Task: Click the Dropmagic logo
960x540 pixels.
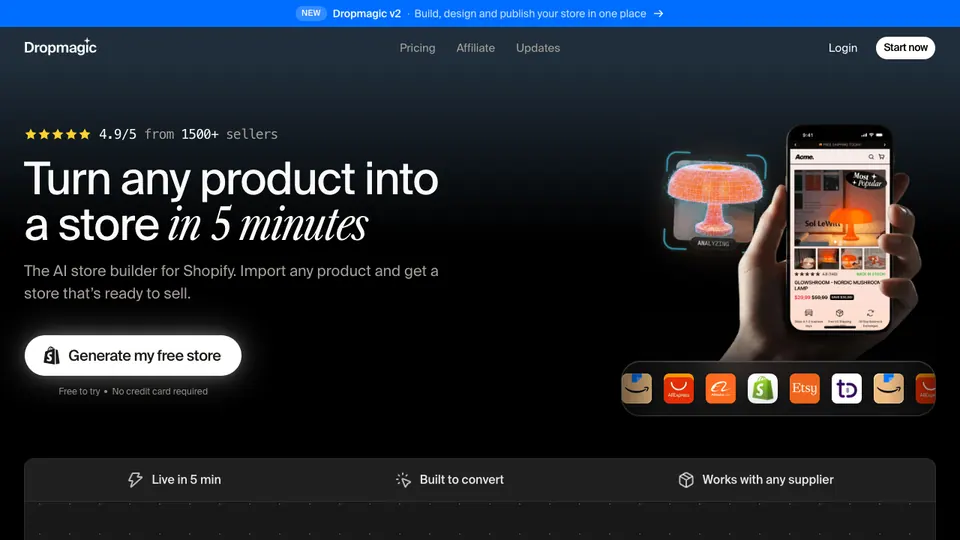Action: (x=60, y=47)
